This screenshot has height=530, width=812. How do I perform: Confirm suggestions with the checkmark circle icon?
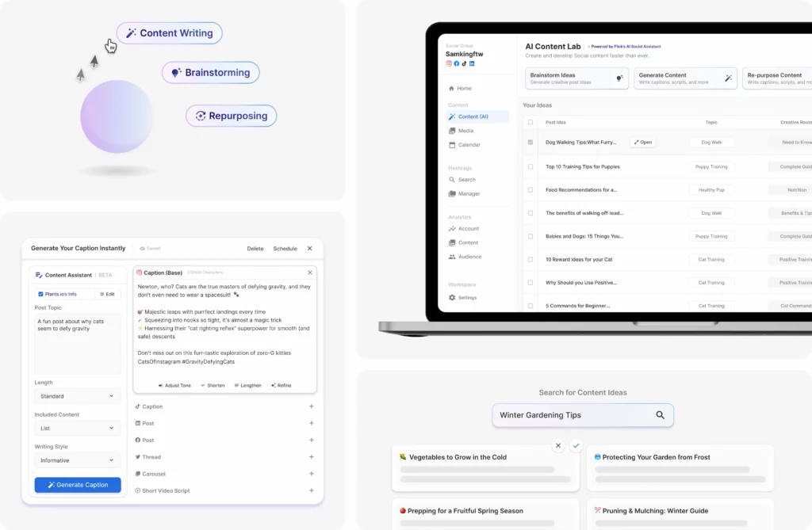tap(576, 446)
